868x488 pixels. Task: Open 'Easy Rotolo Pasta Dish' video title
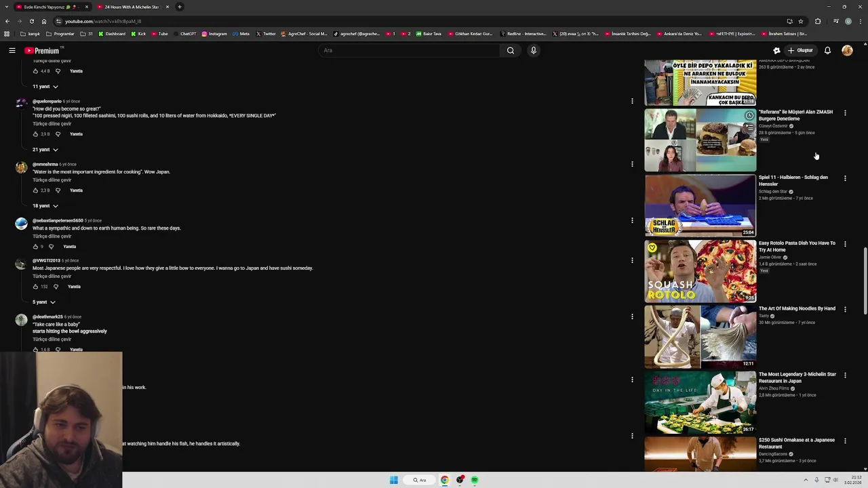point(797,246)
